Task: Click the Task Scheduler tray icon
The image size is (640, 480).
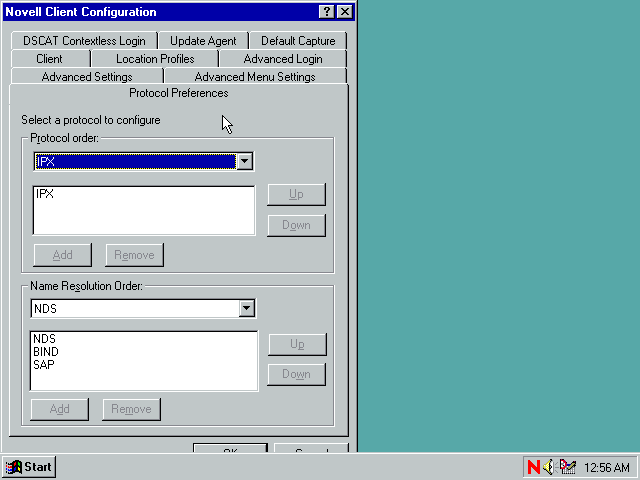Action: (567, 467)
